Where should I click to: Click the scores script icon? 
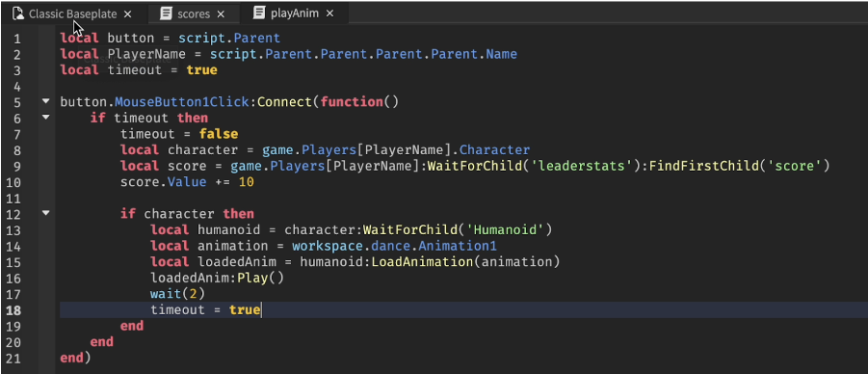(166, 13)
